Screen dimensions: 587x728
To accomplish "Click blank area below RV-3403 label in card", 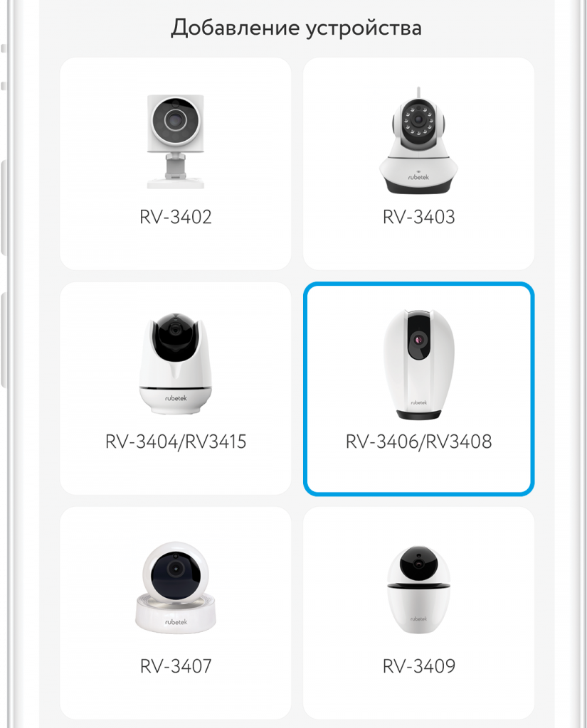I will tap(418, 248).
